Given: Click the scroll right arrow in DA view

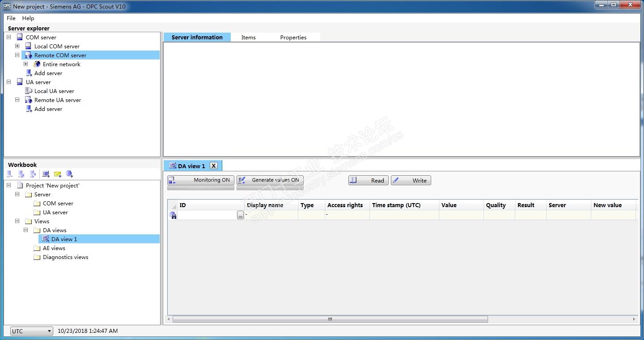Looking at the screenshot, I should (x=634, y=319).
